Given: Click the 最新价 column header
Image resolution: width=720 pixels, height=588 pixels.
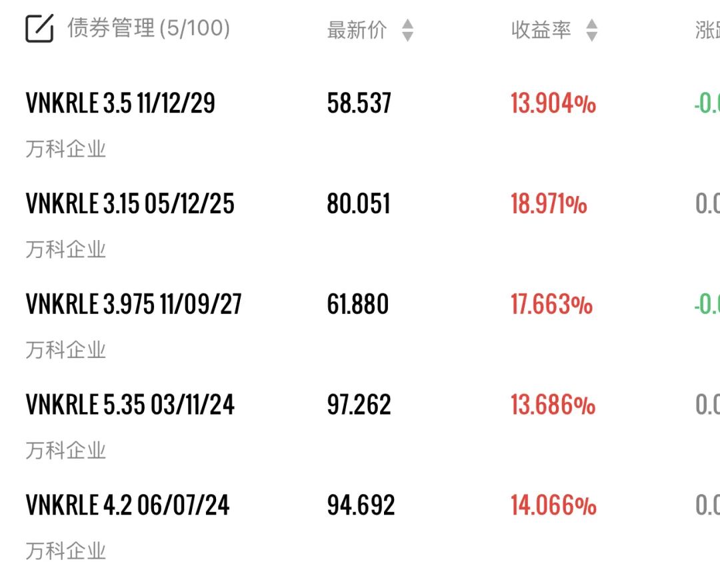Looking at the screenshot, I should click(357, 31).
